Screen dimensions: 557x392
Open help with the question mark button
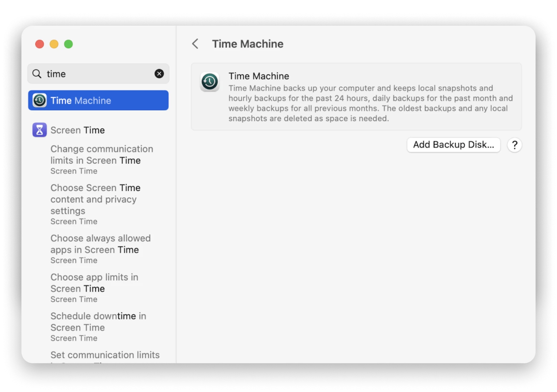point(515,145)
